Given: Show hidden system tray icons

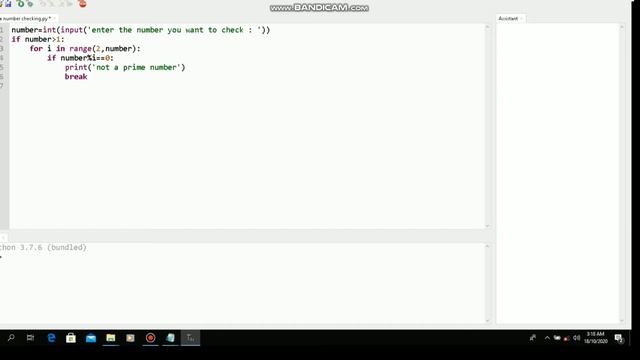Looking at the screenshot, I should point(547,338).
